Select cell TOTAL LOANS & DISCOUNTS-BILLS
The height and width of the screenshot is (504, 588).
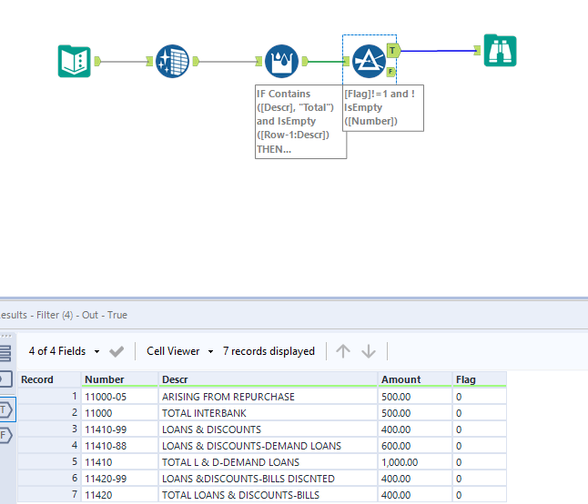(x=268, y=495)
